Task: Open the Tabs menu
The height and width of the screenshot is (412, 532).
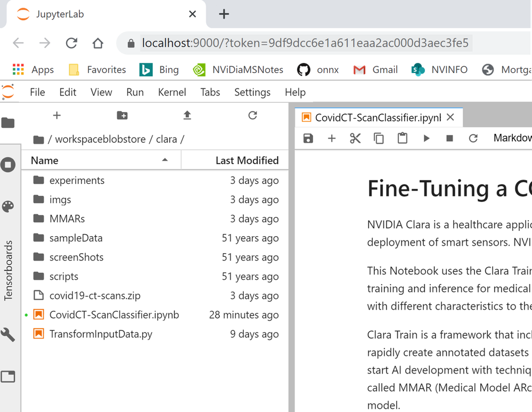Action: [210, 92]
